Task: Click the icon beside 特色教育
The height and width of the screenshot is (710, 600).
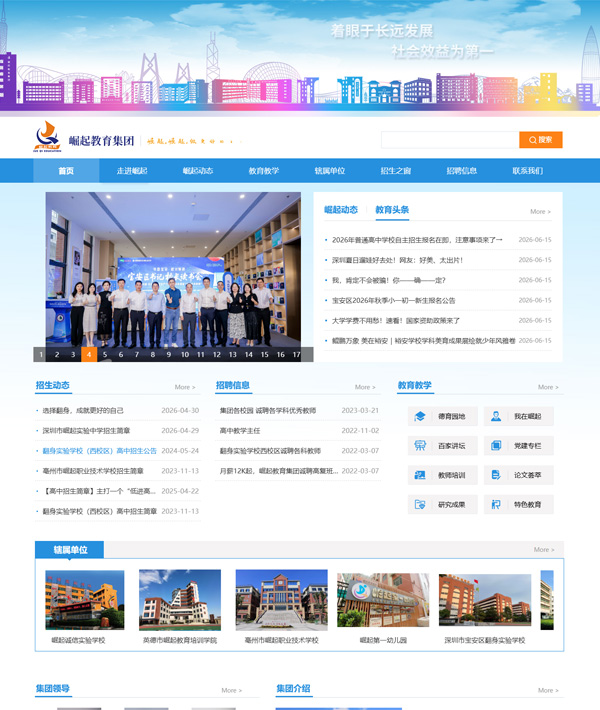Action: click(x=496, y=504)
